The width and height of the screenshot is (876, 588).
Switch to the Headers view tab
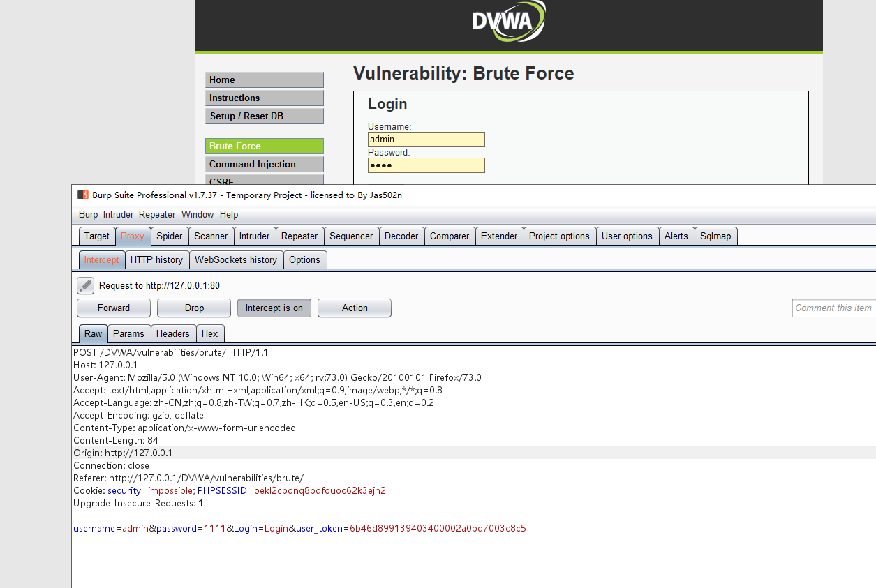173,333
